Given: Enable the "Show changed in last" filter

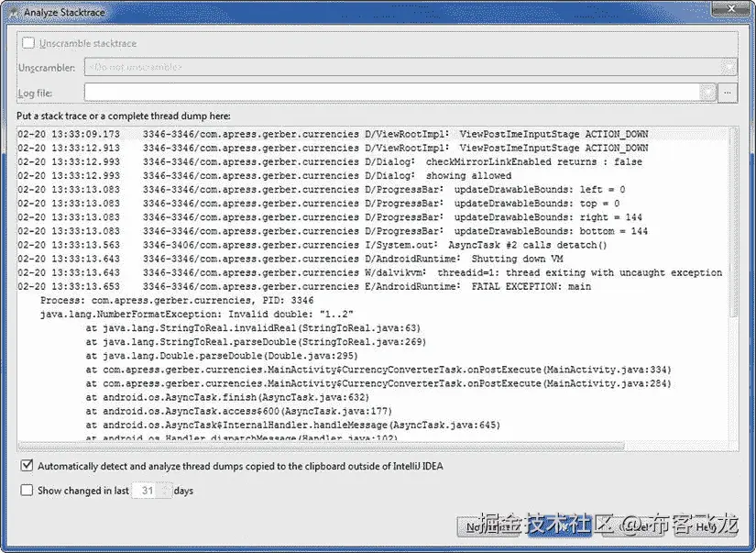Looking at the screenshot, I should click(27, 490).
